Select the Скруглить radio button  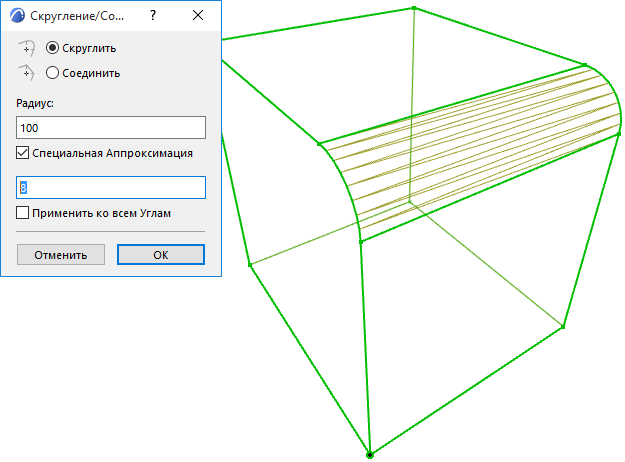[52, 48]
